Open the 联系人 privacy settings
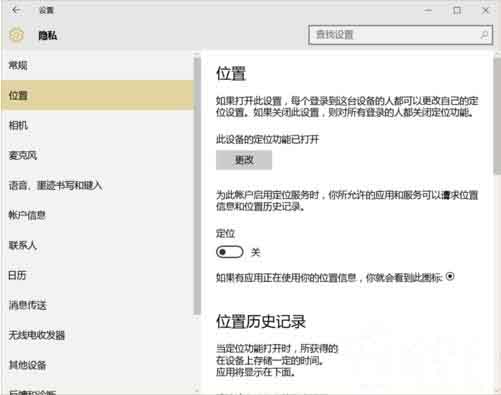 [97, 245]
